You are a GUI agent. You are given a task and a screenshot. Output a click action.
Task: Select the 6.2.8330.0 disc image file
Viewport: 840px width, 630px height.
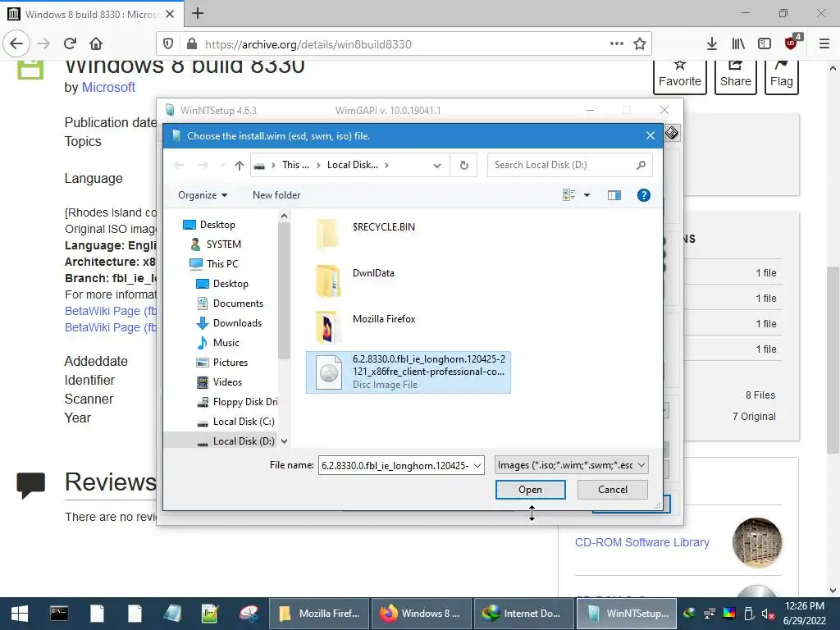pos(409,372)
